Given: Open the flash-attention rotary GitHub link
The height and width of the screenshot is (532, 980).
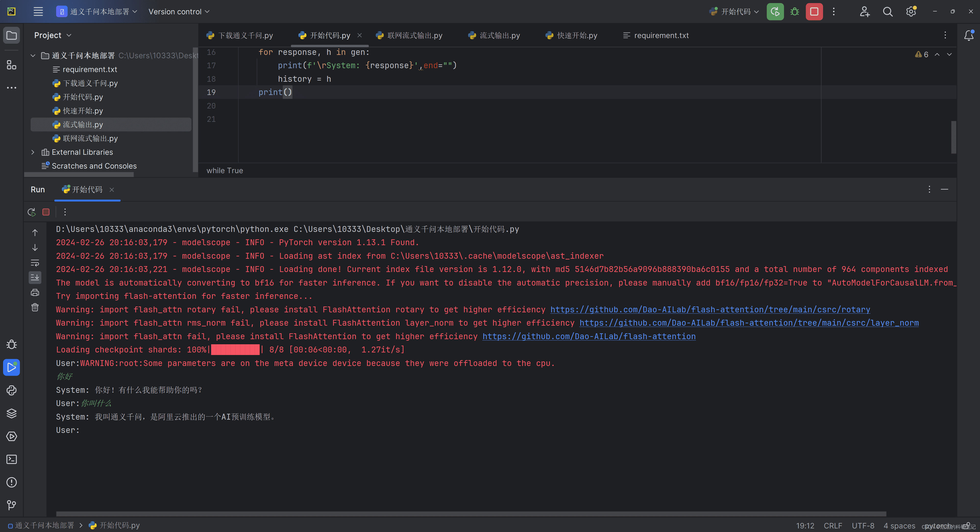Looking at the screenshot, I should (x=710, y=310).
